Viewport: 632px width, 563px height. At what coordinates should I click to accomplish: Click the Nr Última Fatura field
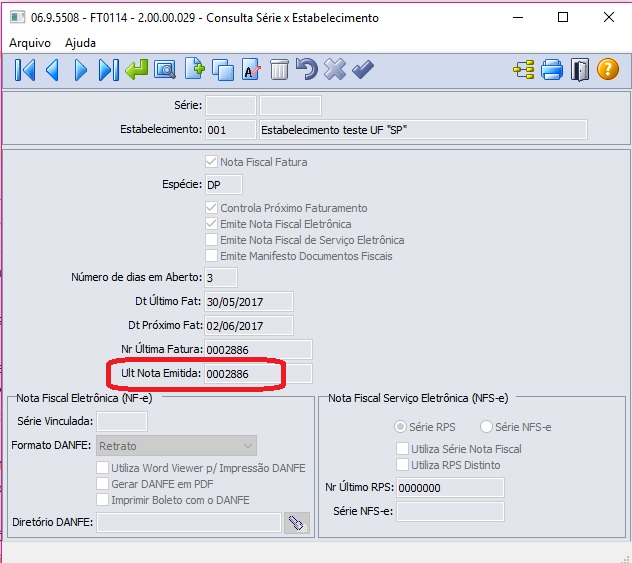pos(258,349)
